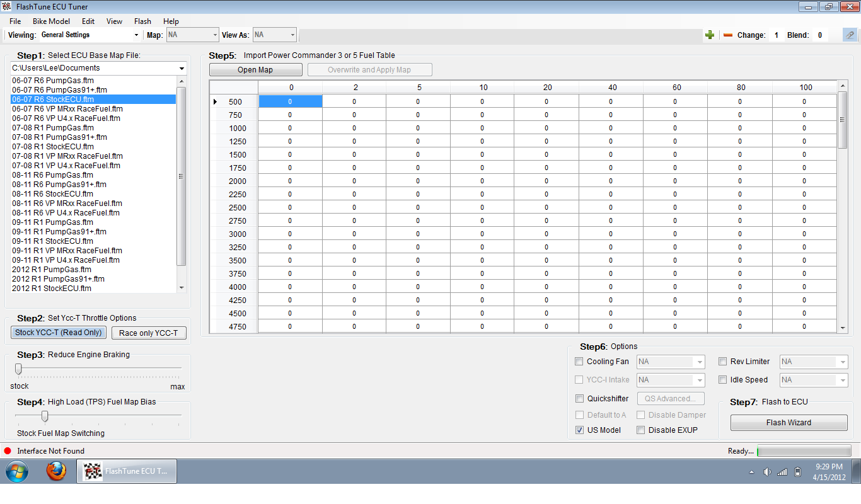
Task: Select file 09-11 R1 VP U4.x RaceFuel.ftm
Action: point(93,260)
